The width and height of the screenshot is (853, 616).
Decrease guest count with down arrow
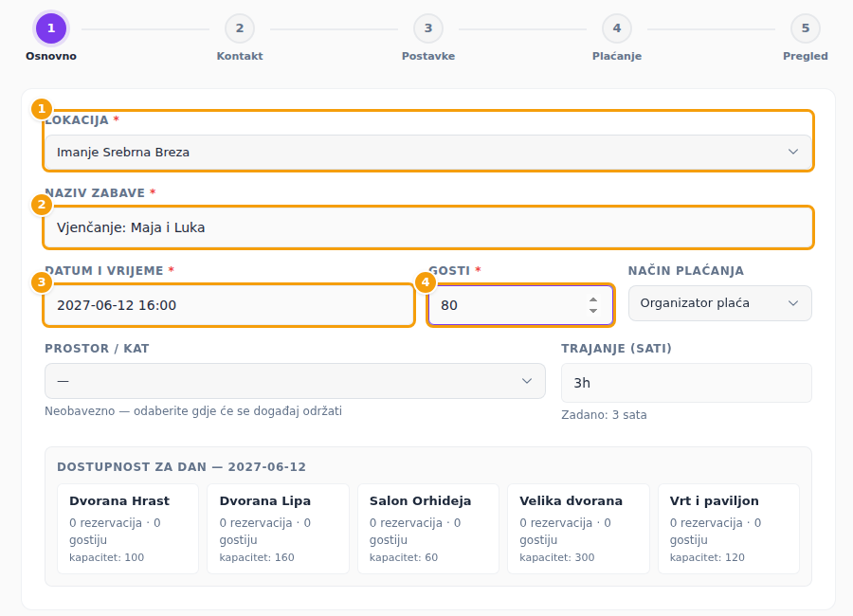(x=593, y=310)
